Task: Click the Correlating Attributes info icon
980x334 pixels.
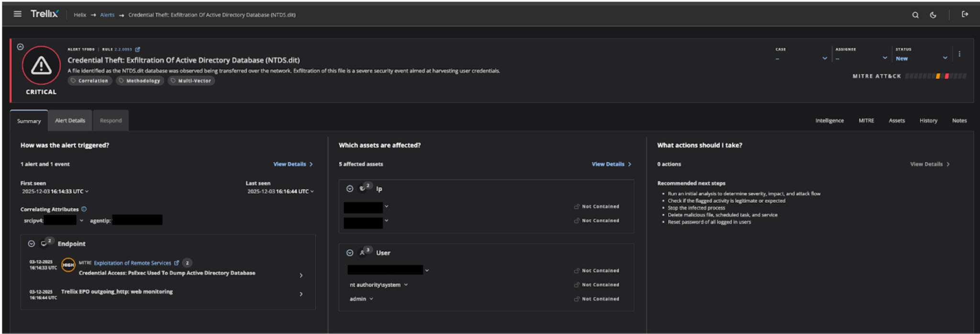Action: coord(84,209)
